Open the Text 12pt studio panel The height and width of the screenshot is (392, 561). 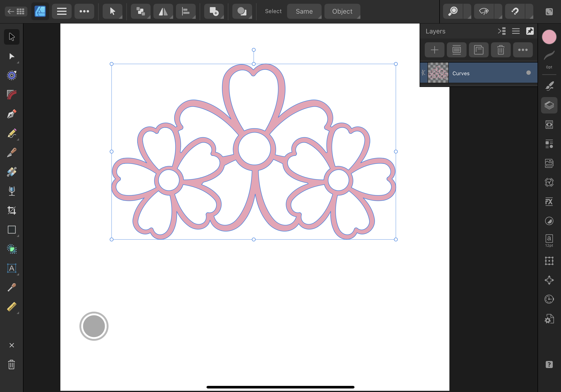coord(549,241)
